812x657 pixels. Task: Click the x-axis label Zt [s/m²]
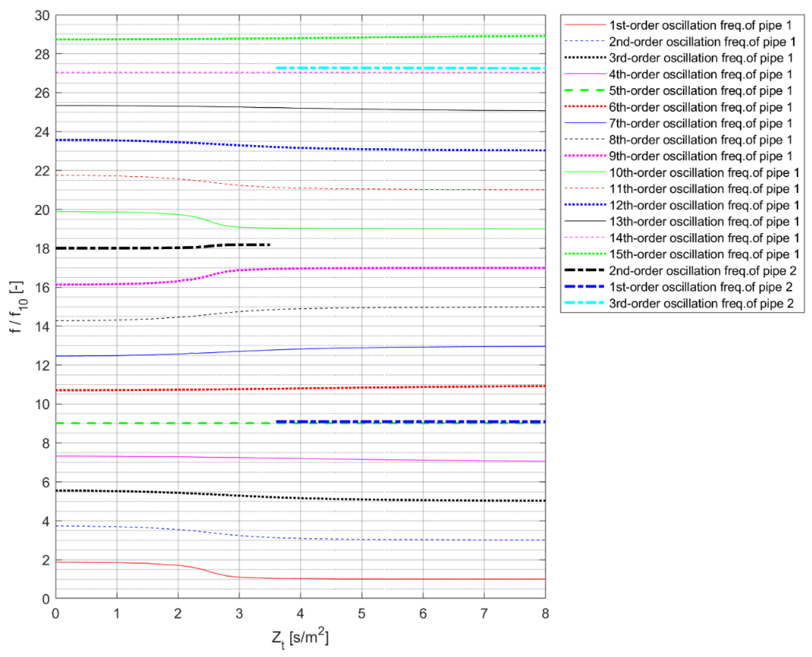click(300, 638)
